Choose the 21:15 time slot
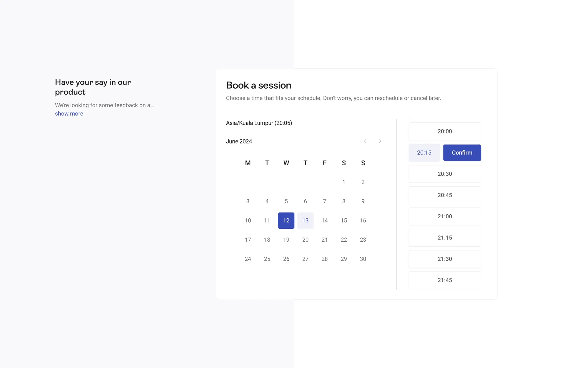The width and height of the screenshot is (588, 368). [x=445, y=238]
